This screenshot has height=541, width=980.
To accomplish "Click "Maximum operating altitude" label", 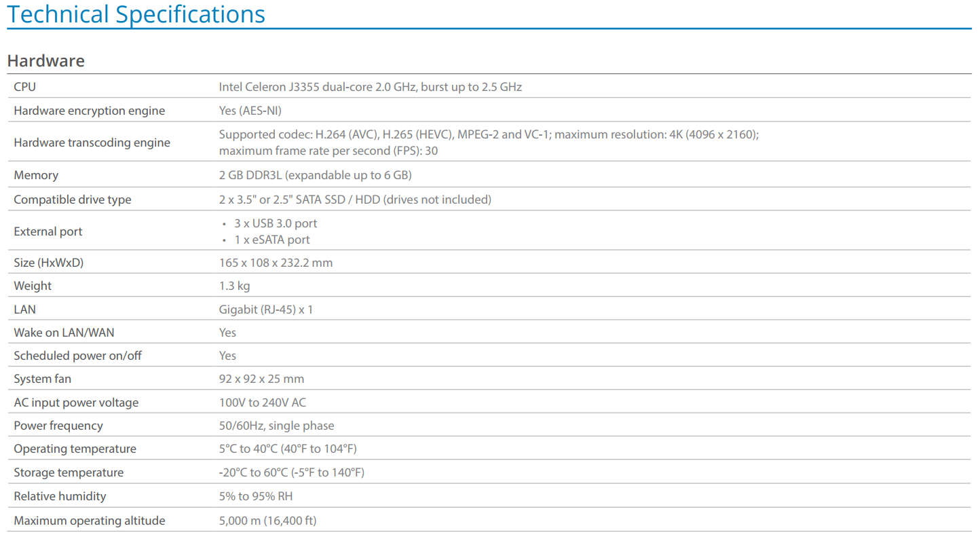I will coord(90,521).
